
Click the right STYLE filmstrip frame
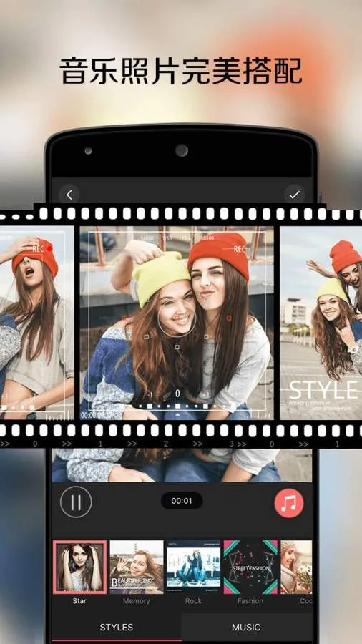pyautogui.click(x=321, y=323)
